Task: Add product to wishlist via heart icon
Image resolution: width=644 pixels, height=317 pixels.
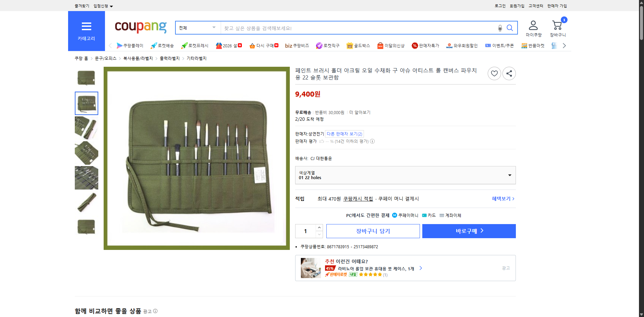Action: click(494, 73)
